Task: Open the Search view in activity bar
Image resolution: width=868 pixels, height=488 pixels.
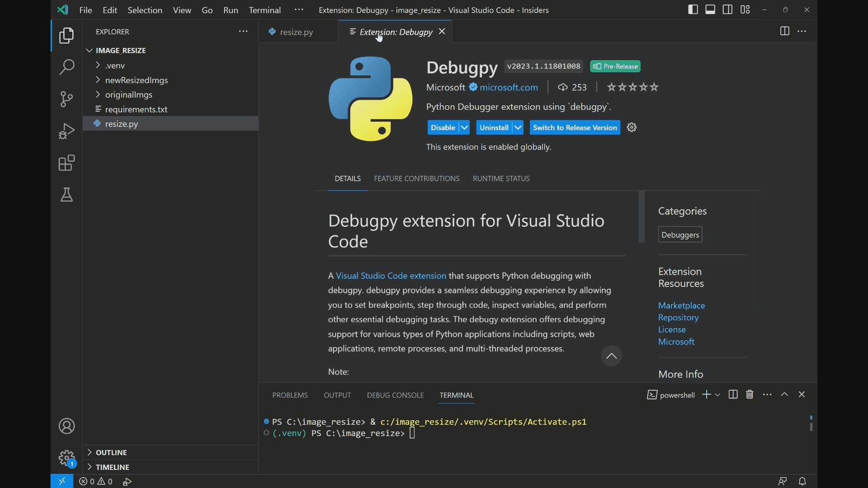Action: point(66,67)
